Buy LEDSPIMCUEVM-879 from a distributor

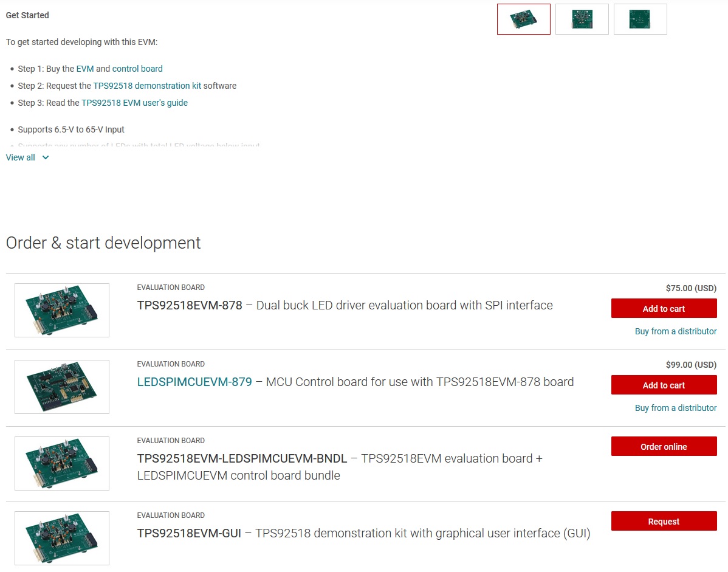pyautogui.click(x=676, y=408)
